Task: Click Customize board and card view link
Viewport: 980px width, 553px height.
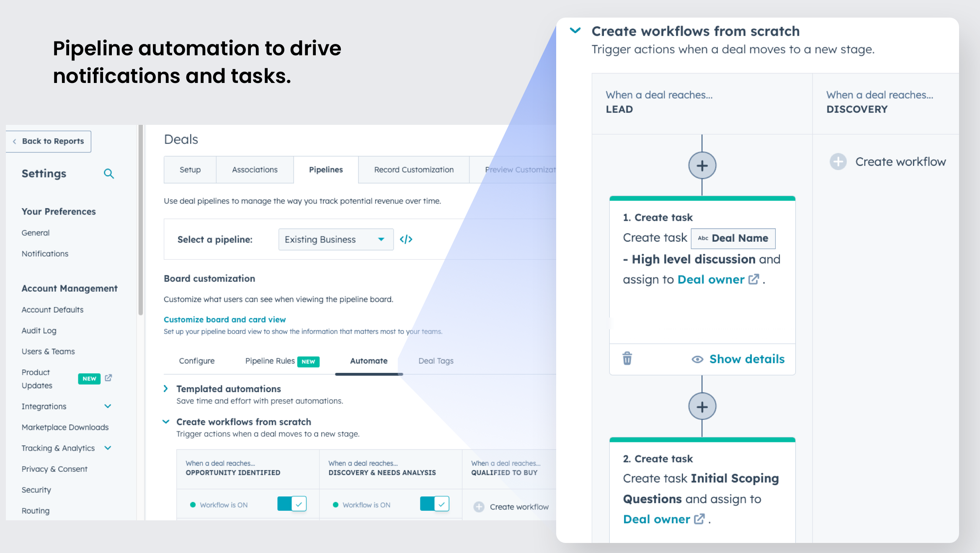Action: point(224,320)
